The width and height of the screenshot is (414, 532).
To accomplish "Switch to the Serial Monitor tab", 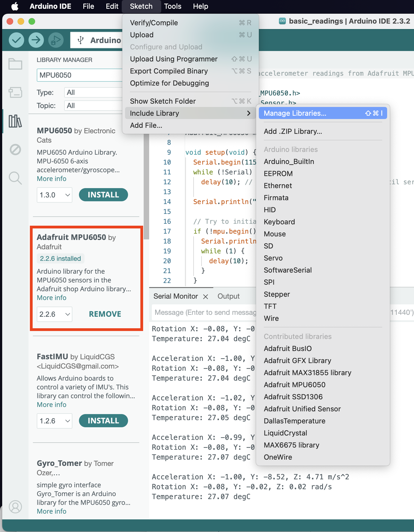I will (x=175, y=296).
